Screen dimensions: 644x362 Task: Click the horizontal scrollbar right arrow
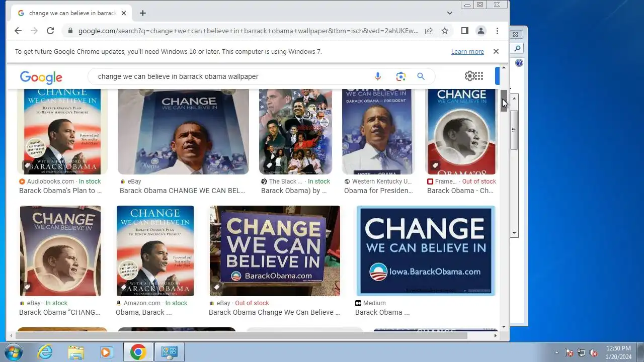(496, 335)
